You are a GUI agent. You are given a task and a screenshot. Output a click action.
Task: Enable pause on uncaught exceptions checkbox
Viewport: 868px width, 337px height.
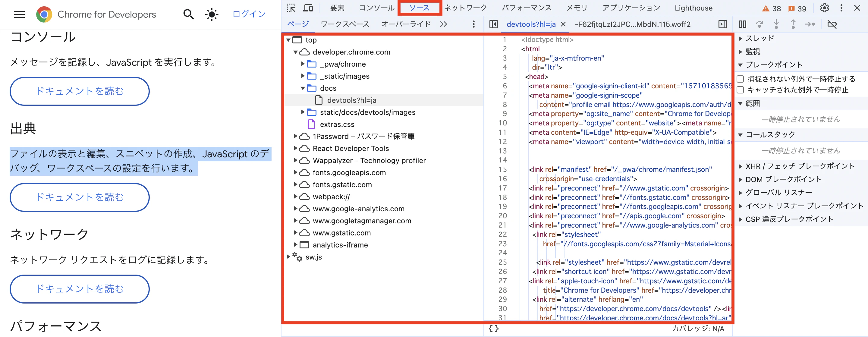click(x=740, y=79)
